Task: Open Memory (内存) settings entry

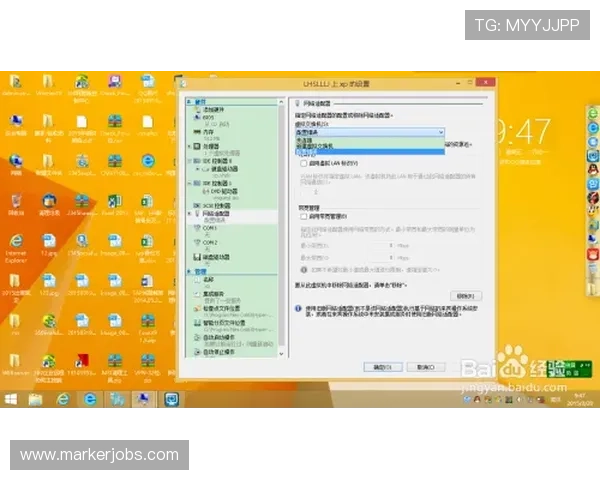Action: [x=209, y=132]
